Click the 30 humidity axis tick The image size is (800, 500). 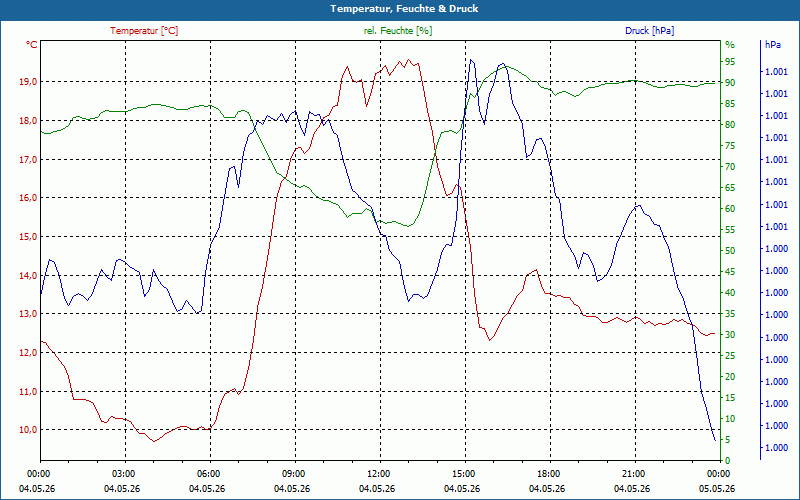(x=730, y=335)
